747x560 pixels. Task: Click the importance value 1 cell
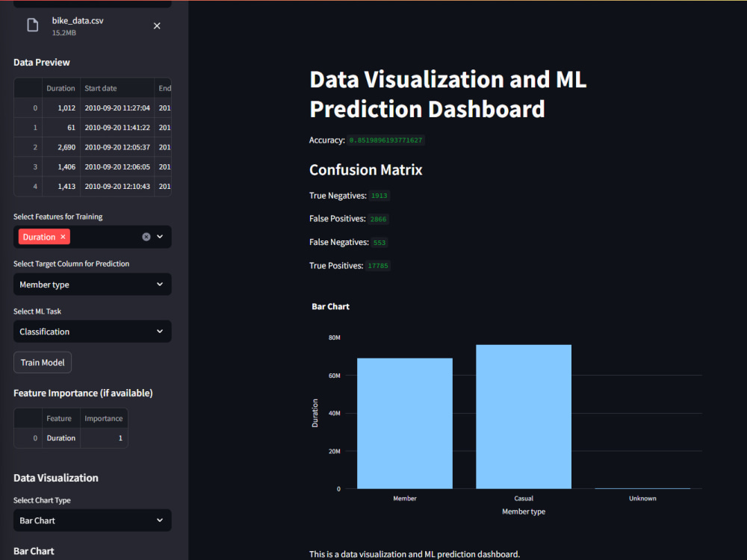pyautogui.click(x=104, y=438)
